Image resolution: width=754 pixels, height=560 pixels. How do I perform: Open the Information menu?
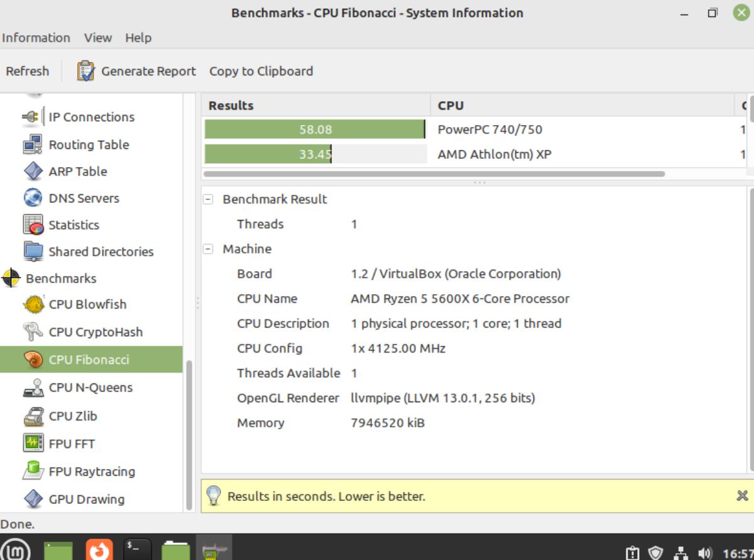tap(36, 38)
